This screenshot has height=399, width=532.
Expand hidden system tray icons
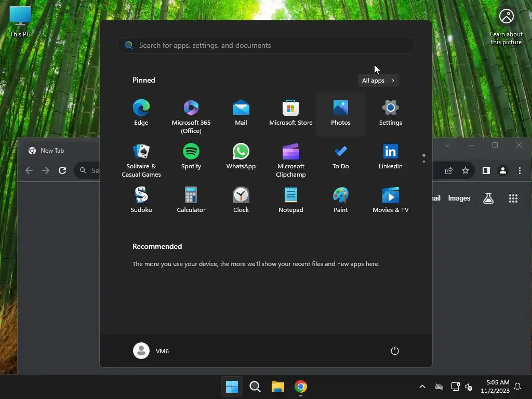[x=422, y=387]
